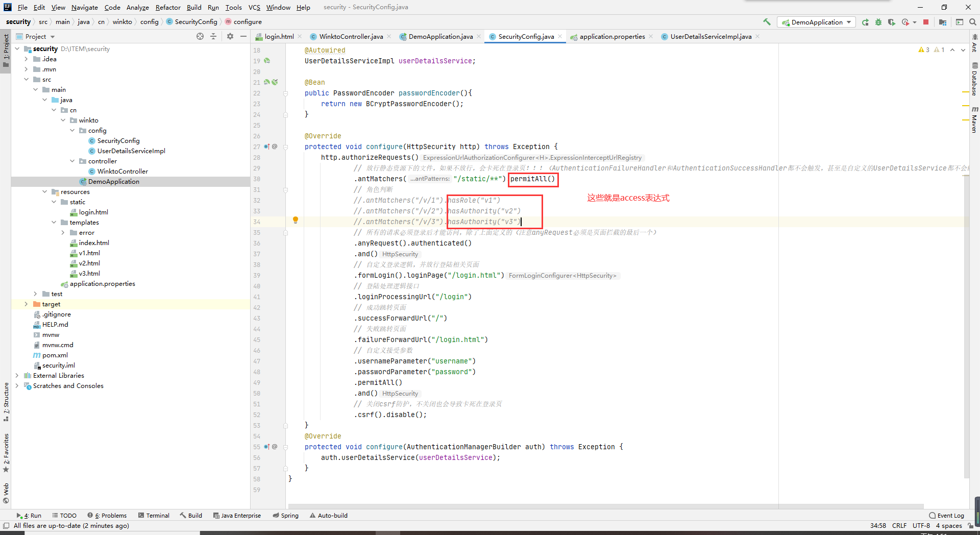The height and width of the screenshot is (535, 980).
Task: Jump to next highlighted error arrow
Action: (963, 50)
